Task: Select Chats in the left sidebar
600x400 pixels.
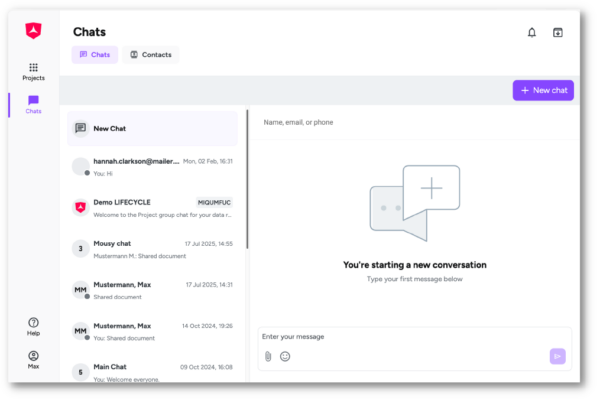Action: pyautogui.click(x=33, y=104)
